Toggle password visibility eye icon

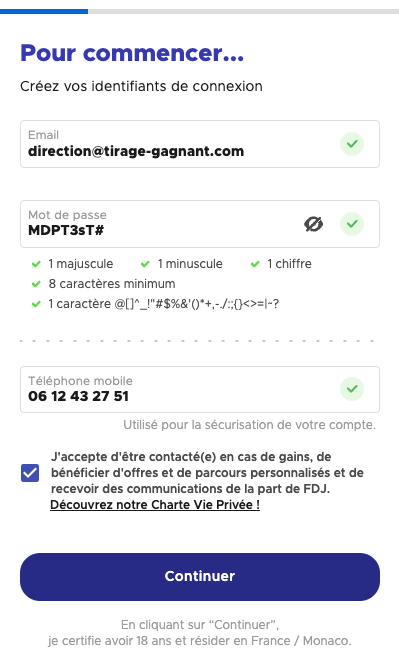pyautogui.click(x=313, y=224)
